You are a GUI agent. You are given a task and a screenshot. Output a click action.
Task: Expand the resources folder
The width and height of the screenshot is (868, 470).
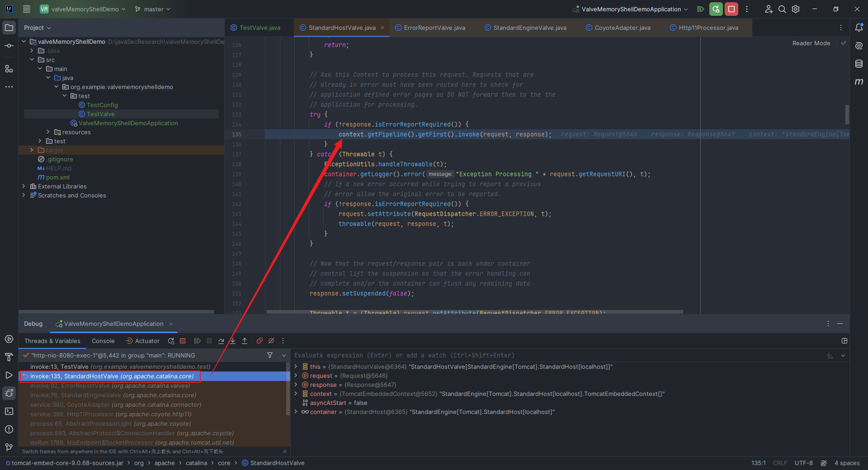tap(48, 132)
